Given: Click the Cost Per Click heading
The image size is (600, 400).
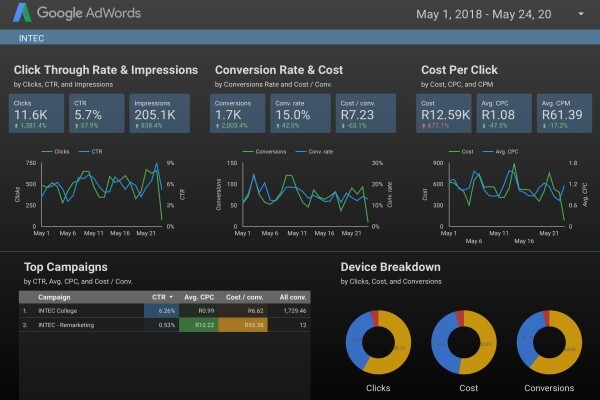Looking at the screenshot, I should [x=459, y=70].
